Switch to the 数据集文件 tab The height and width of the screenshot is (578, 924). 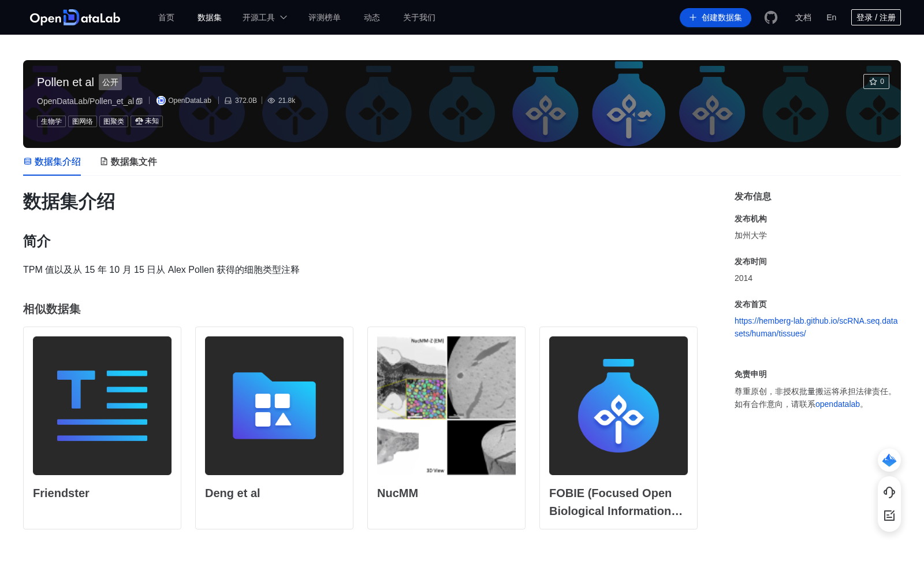click(x=129, y=162)
